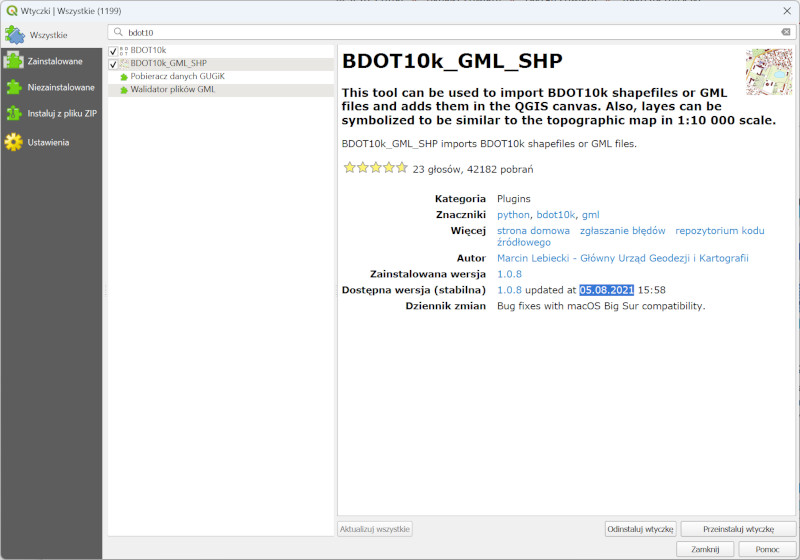Image resolution: width=800 pixels, height=560 pixels.
Task: Open the strona domowa link
Action: tap(533, 231)
